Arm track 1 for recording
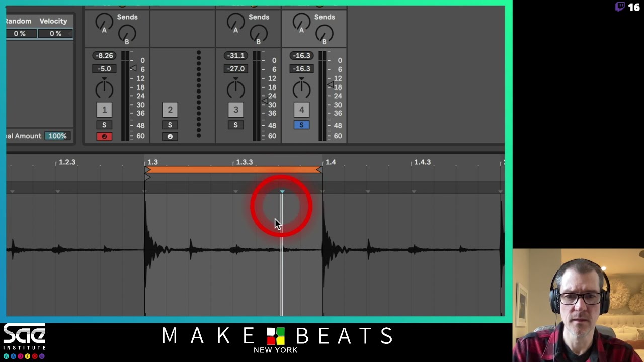This screenshot has width=644, height=362. coord(104,136)
